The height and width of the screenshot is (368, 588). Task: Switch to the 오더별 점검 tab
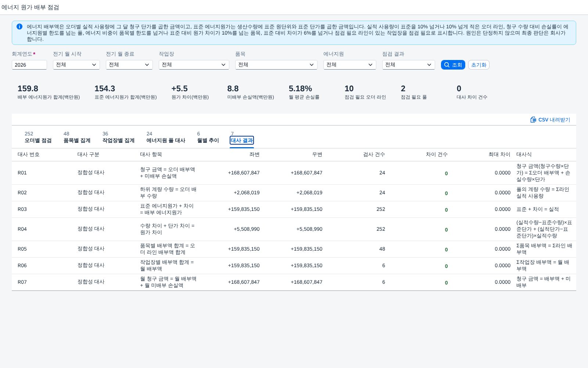pos(38,138)
